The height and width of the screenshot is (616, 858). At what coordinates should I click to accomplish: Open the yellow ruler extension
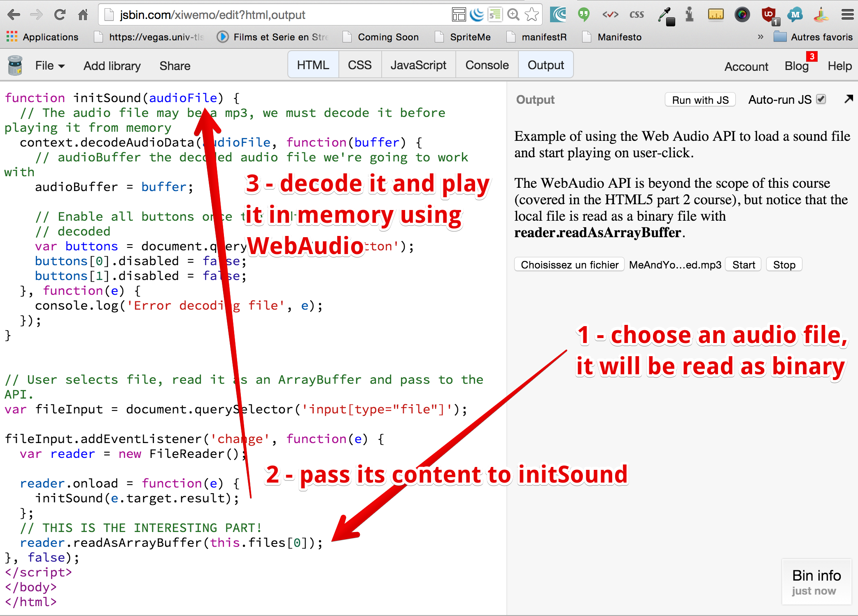(716, 15)
